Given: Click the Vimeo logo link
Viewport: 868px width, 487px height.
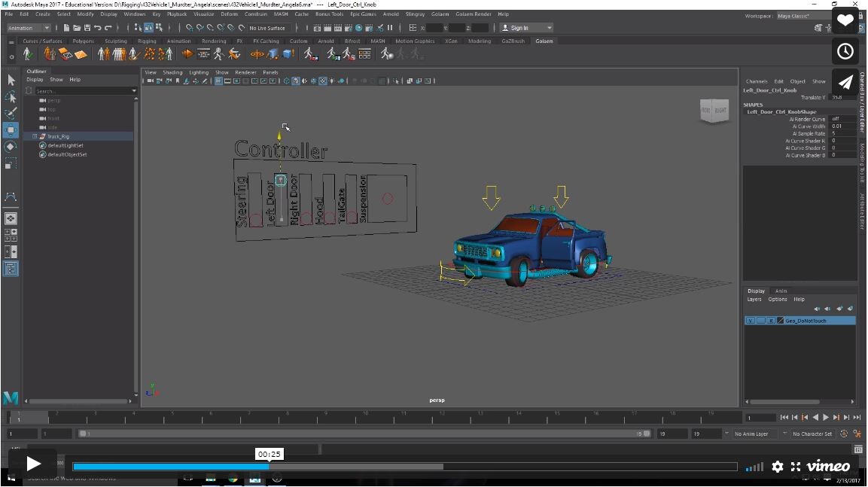Looking at the screenshot, I should pyautogui.click(x=828, y=467).
